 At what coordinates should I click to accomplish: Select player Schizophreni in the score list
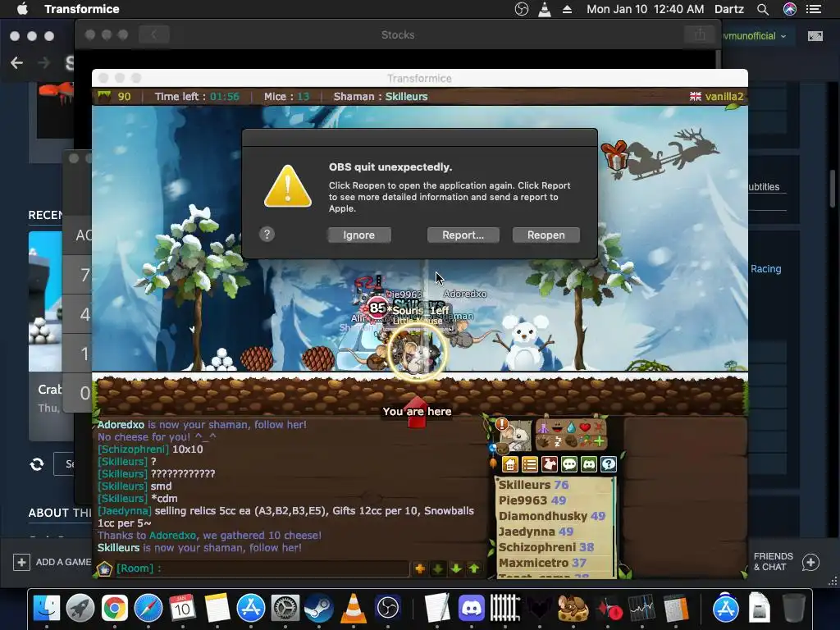[555, 547]
